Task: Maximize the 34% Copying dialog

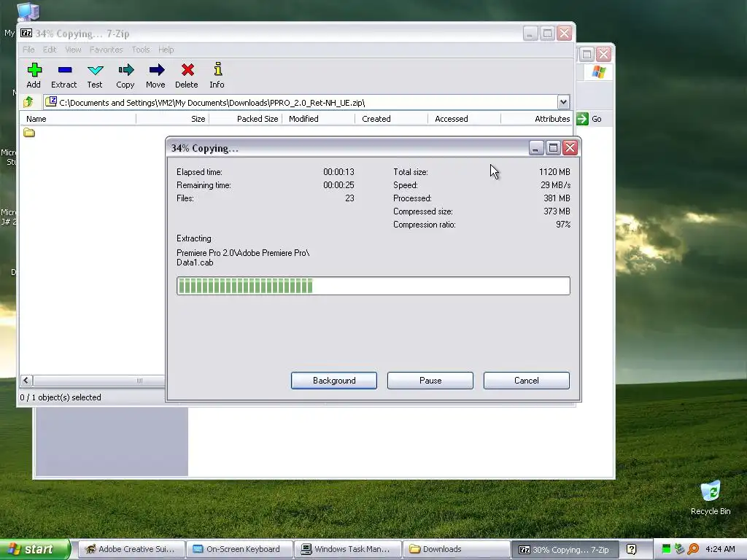Action: (553, 148)
